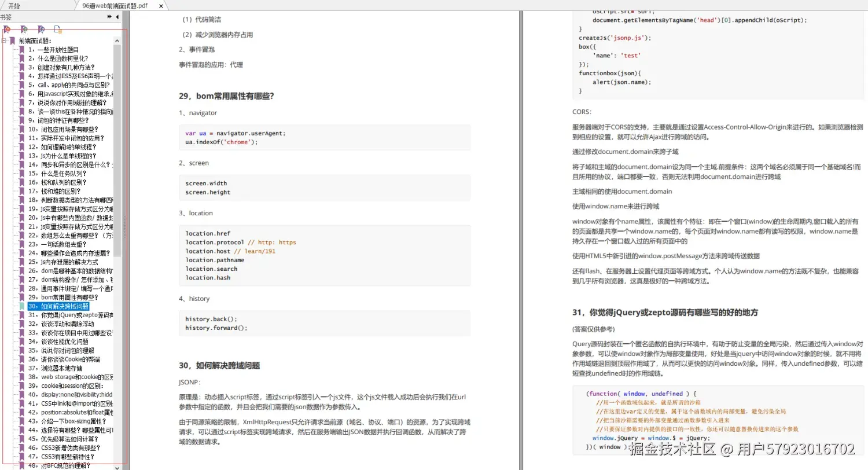Image resolution: width=868 pixels, height=470 pixels.
Task: Open bookmark 37，浏览器本地存储
Action: click(55, 368)
